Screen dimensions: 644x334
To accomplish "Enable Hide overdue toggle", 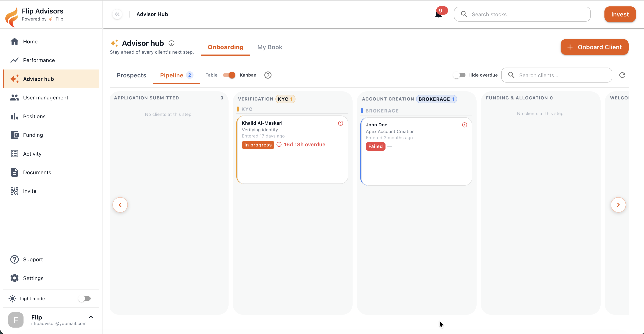I will coord(459,75).
